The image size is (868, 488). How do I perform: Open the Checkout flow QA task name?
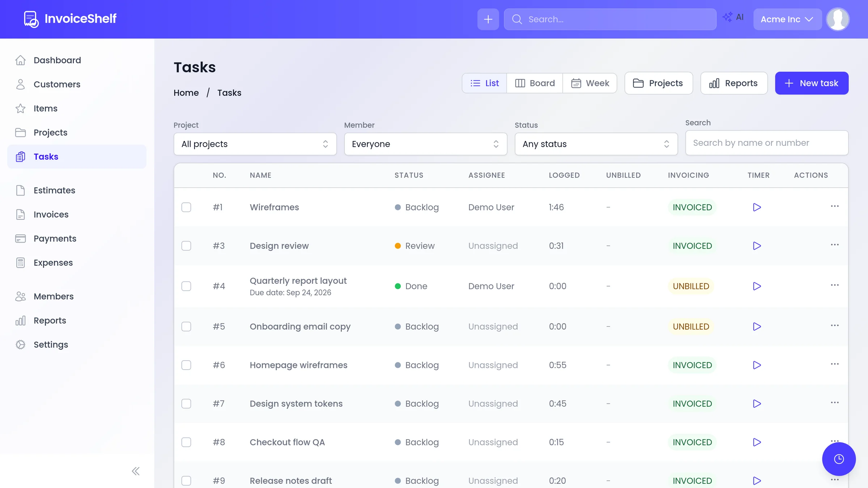288,442
